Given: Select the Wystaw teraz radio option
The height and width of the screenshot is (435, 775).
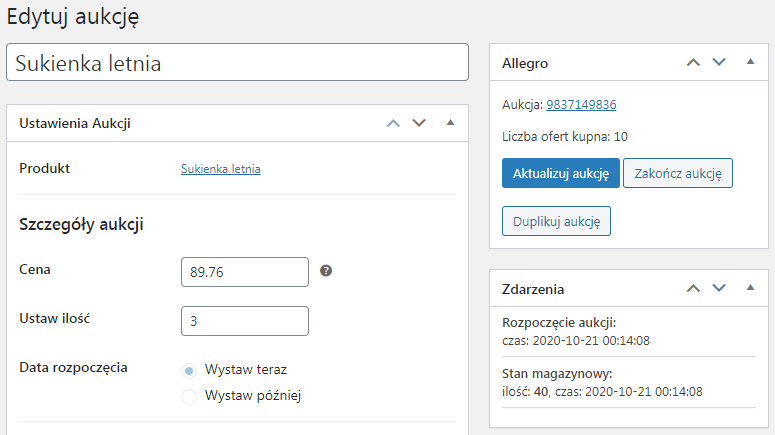Looking at the screenshot, I should tap(189, 370).
